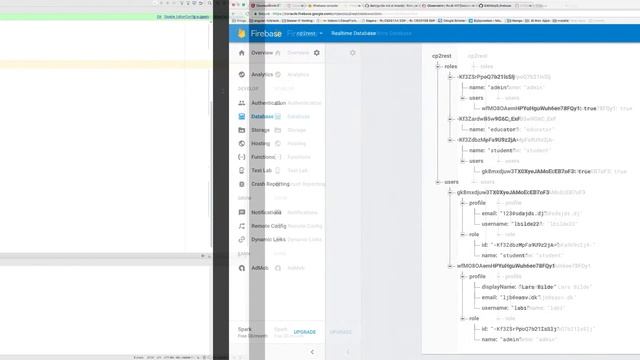Select the displayName "Lars Bilde" entry
This screenshot has height=360, width=640.
[518, 287]
